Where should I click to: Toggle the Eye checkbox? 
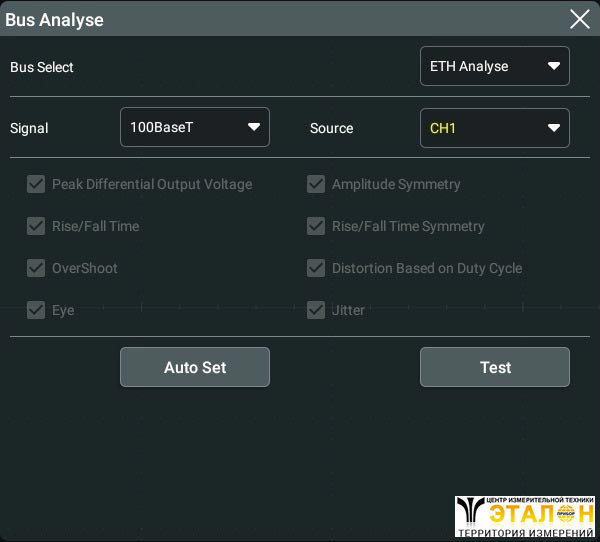click(37, 310)
